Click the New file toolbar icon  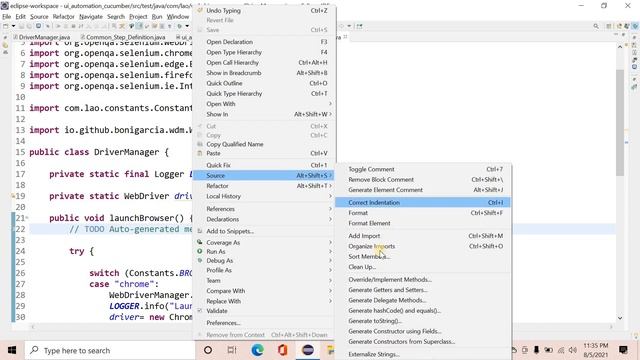tap(6, 26)
